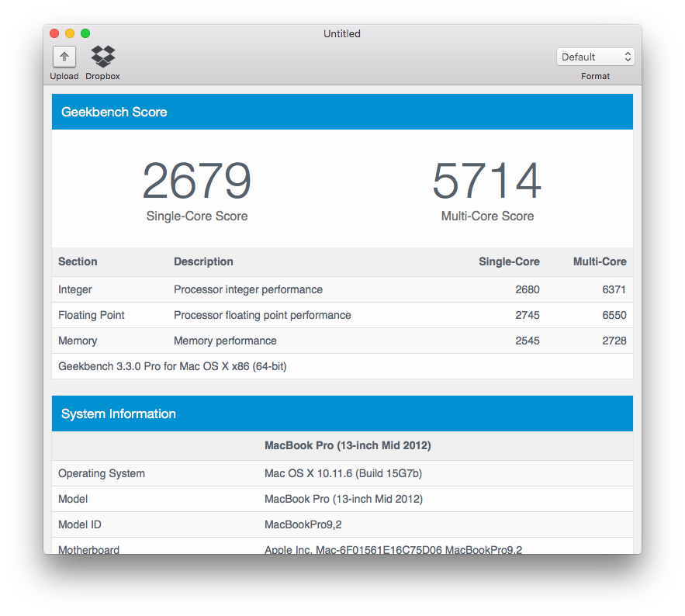685x616 pixels.
Task: Open the Default format dropdown
Action: (x=596, y=57)
